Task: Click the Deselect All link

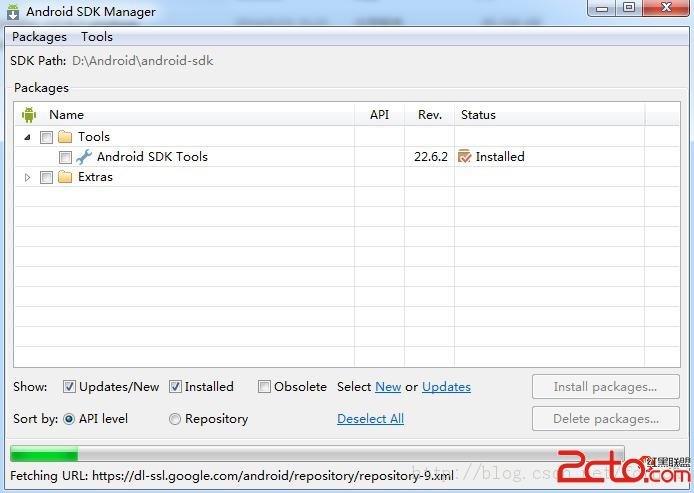Action: [370, 419]
